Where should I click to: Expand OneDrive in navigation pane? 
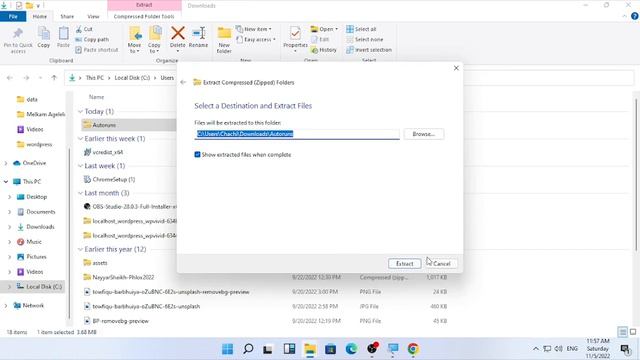tap(6, 163)
